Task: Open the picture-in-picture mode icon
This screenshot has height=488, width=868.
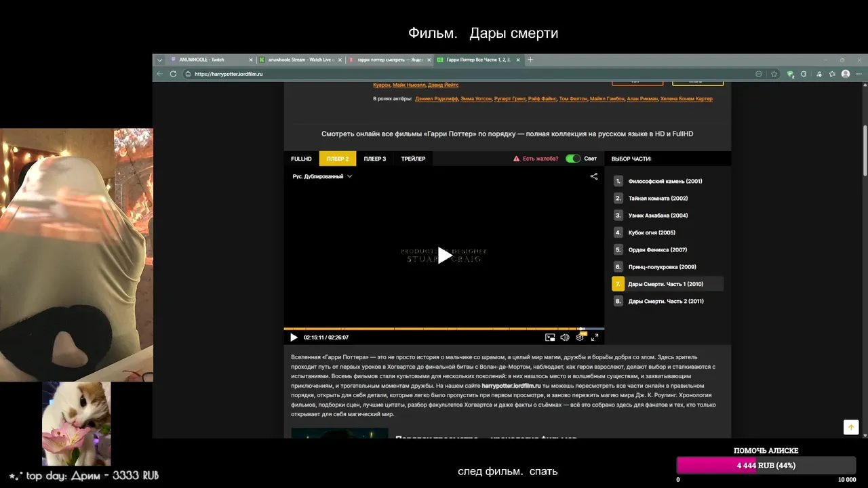Action: (550, 338)
